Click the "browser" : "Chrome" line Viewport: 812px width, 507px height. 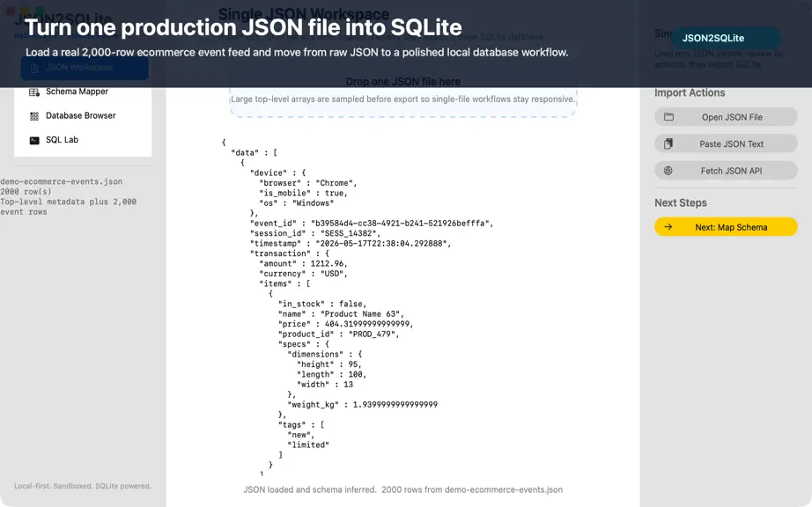click(307, 183)
